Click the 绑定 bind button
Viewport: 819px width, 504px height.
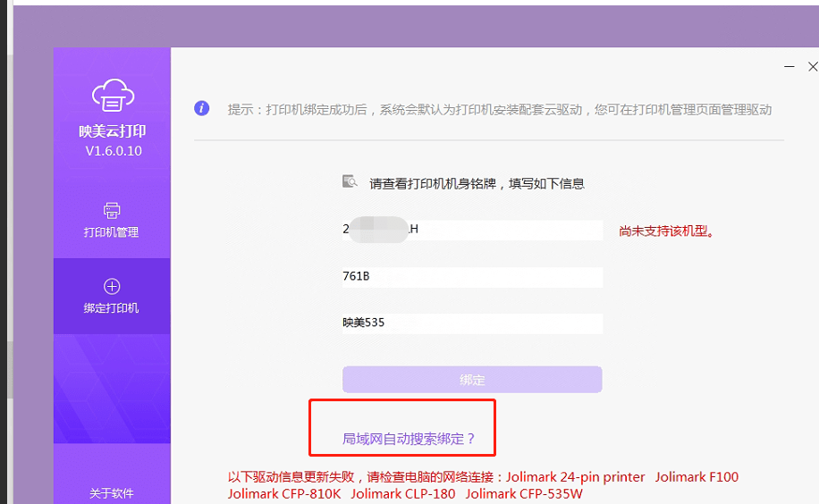point(472,380)
